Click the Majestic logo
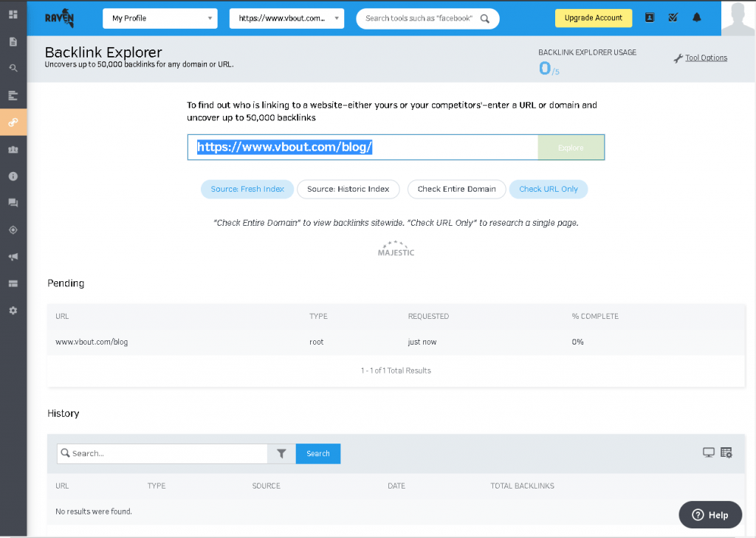 point(396,249)
